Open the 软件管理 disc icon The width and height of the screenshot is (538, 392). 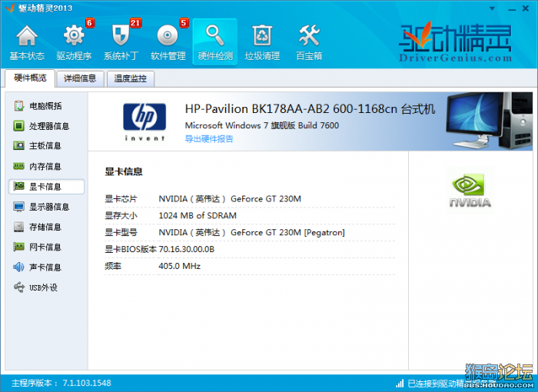[168, 35]
